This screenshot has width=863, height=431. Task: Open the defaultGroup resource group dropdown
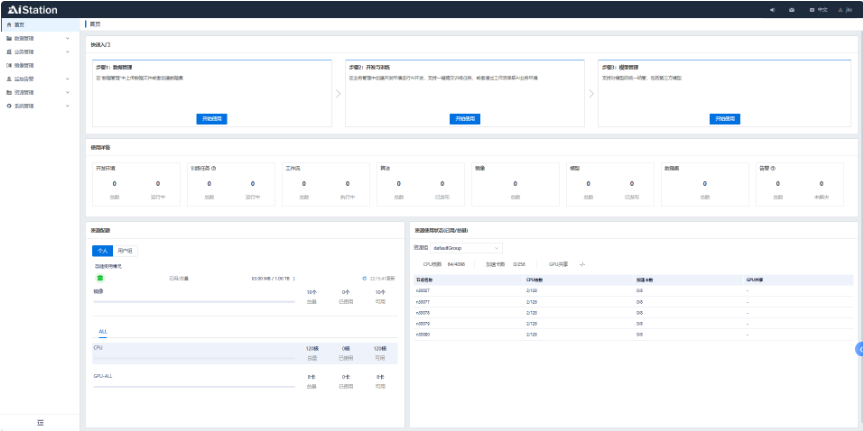pos(467,247)
